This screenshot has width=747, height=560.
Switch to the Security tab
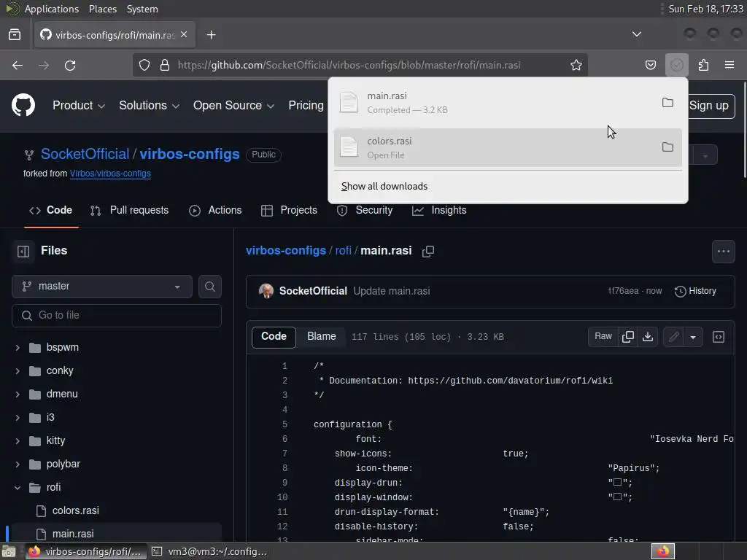click(365, 210)
